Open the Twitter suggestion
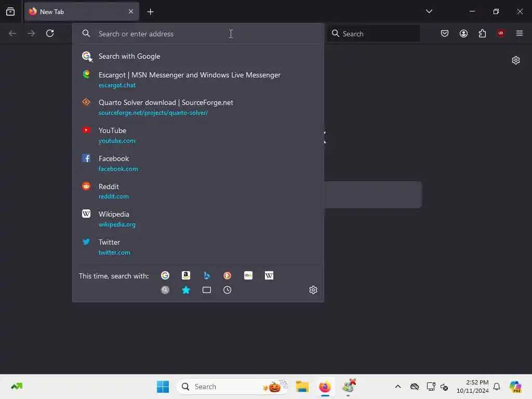Viewport: 532px width, 399px height. [198, 247]
